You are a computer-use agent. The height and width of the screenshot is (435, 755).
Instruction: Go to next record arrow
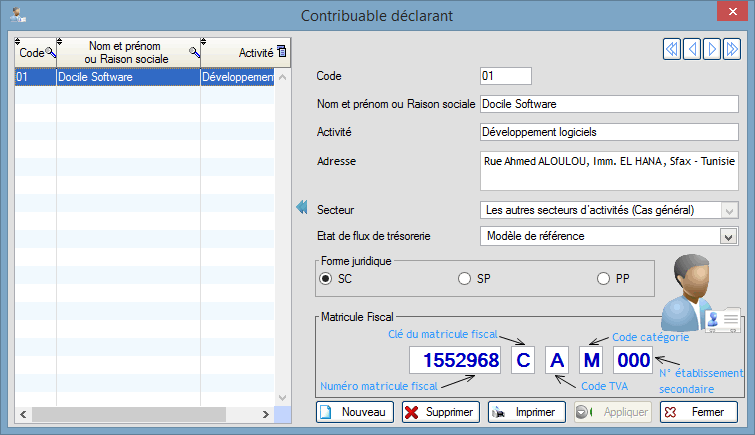pyautogui.click(x=712, y=49)
